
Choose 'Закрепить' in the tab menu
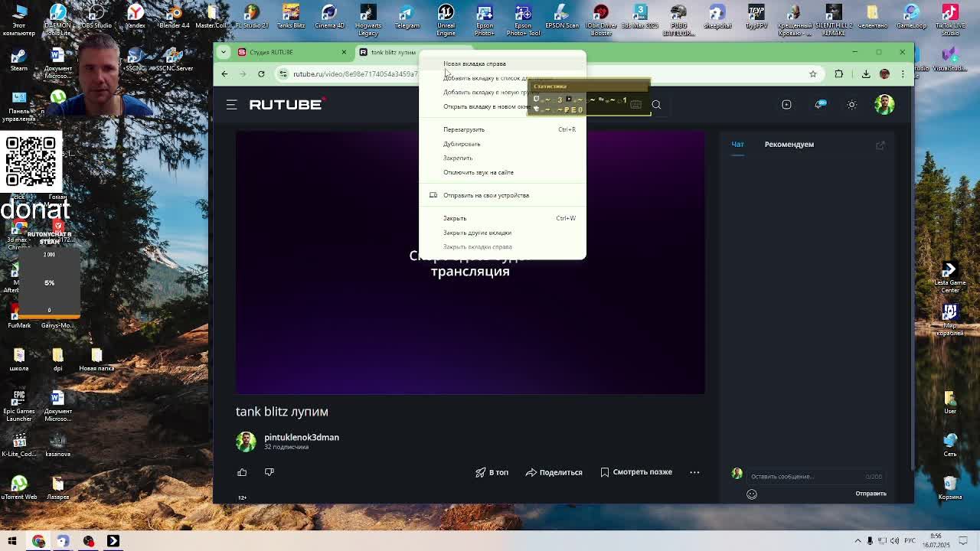pos(502,158)
